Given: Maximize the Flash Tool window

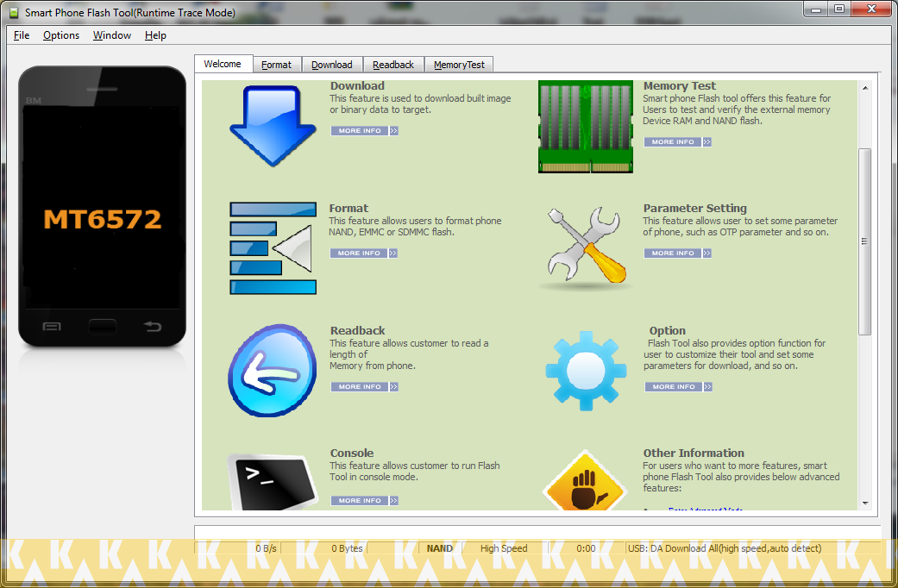Looking at the screenshot, I should (839, 9).
